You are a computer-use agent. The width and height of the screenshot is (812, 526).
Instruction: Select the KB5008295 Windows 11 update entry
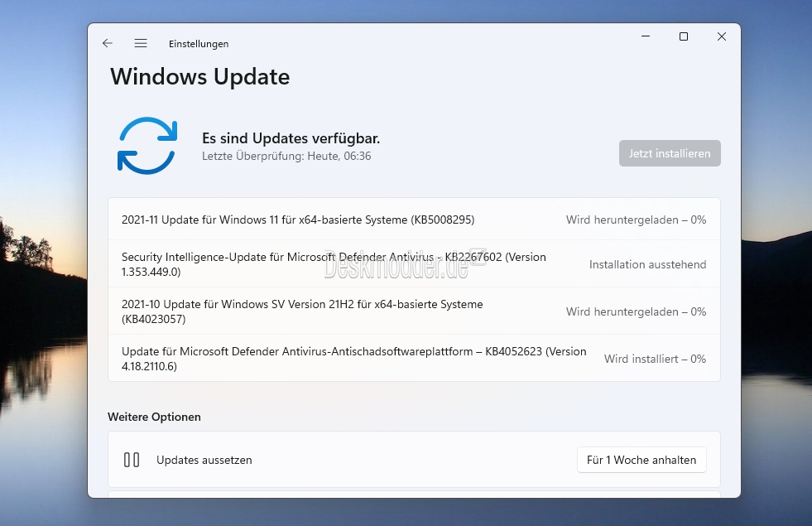tap(414, 220)
